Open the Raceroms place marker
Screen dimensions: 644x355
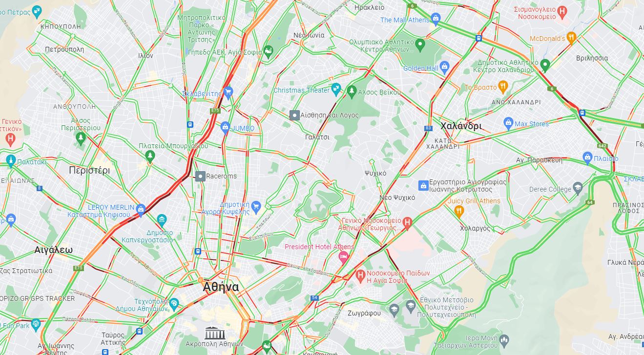(x=200, y=176)
